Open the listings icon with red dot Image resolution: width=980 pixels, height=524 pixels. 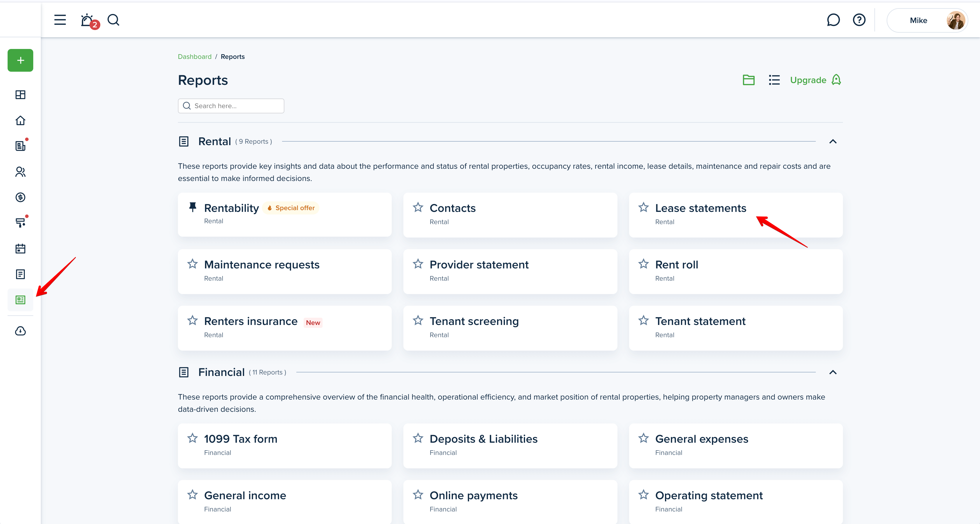pos(20,146)
